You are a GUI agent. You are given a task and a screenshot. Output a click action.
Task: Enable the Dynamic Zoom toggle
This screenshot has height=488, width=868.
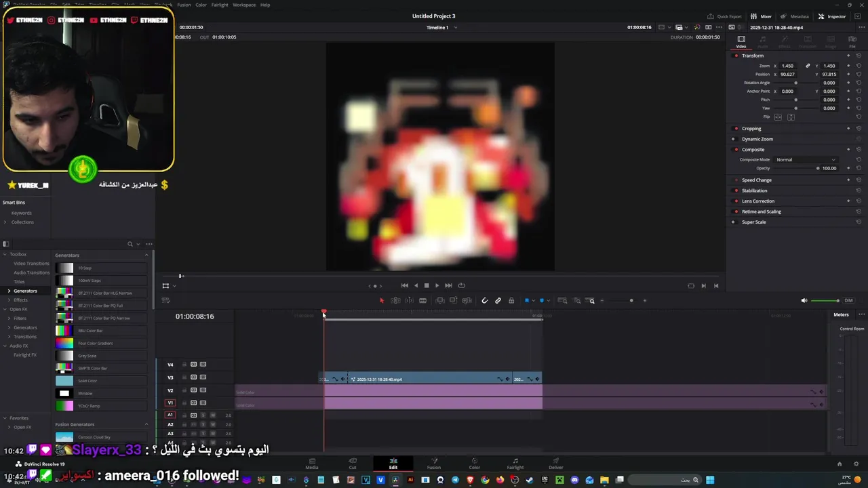733,139
